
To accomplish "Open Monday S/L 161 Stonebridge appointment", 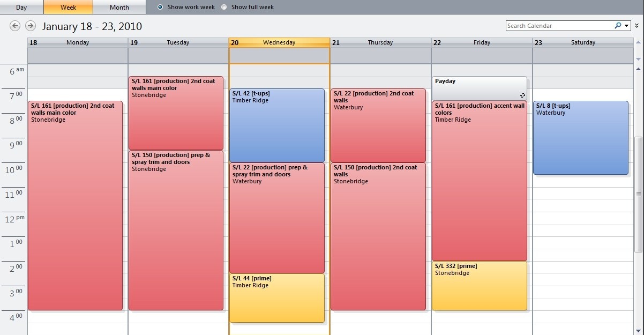I will pos(75,205).
